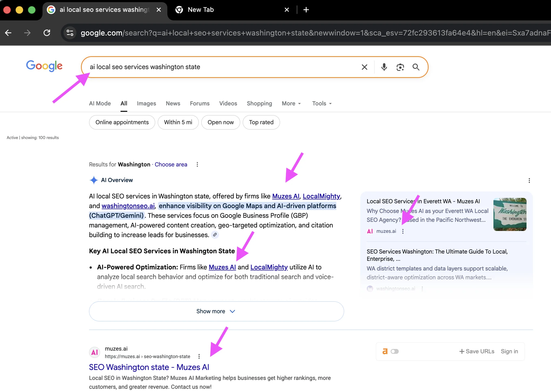Image resolution: width=551 pixels, height=392 pixels.
Task: Click the voice search microphone icon
Action: [x=384, y=67]
